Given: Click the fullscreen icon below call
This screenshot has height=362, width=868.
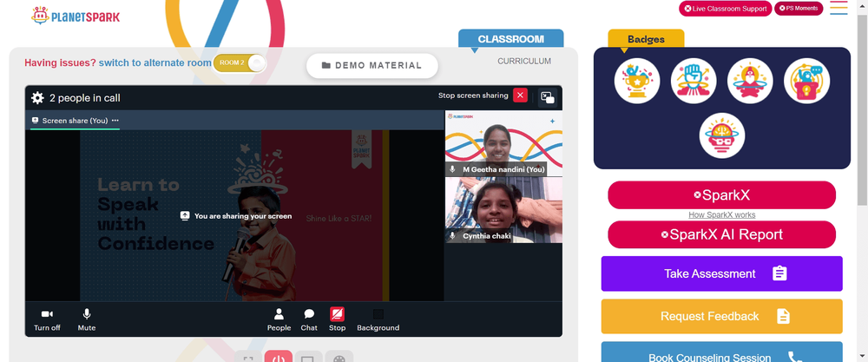Looking at the screenshot, I should (248, 357).
